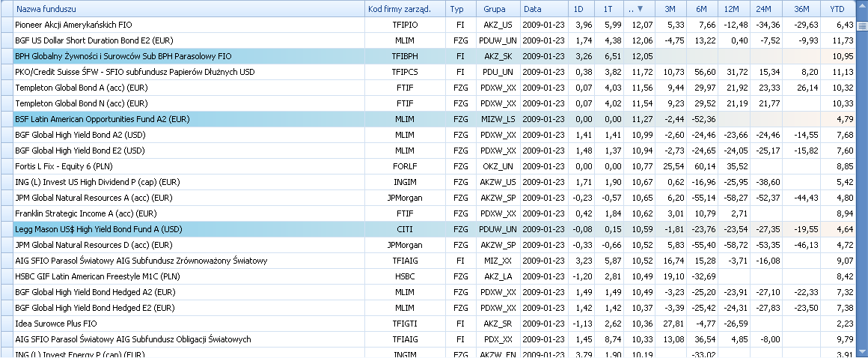Select BGF US Dollar Short Duration Bond E2 (EUR)
Screen dimensions: 868x358
pyautogui.click(x=435, y=40)
